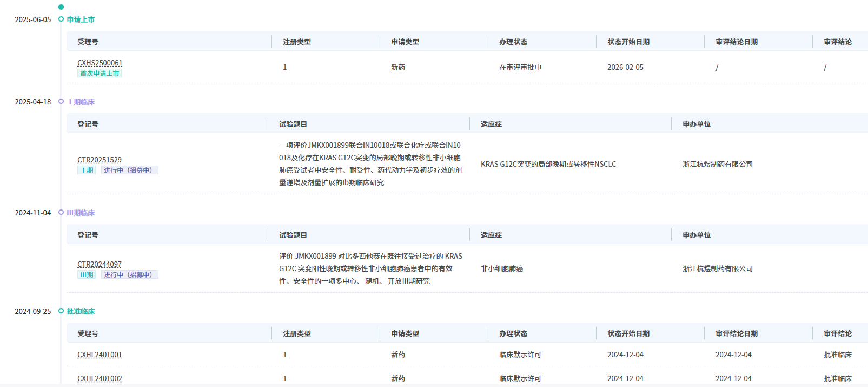Open acceptance number CXHS2500061
Image resolution: width=868 pixels, height=387 pixels.
coord(100,63)
